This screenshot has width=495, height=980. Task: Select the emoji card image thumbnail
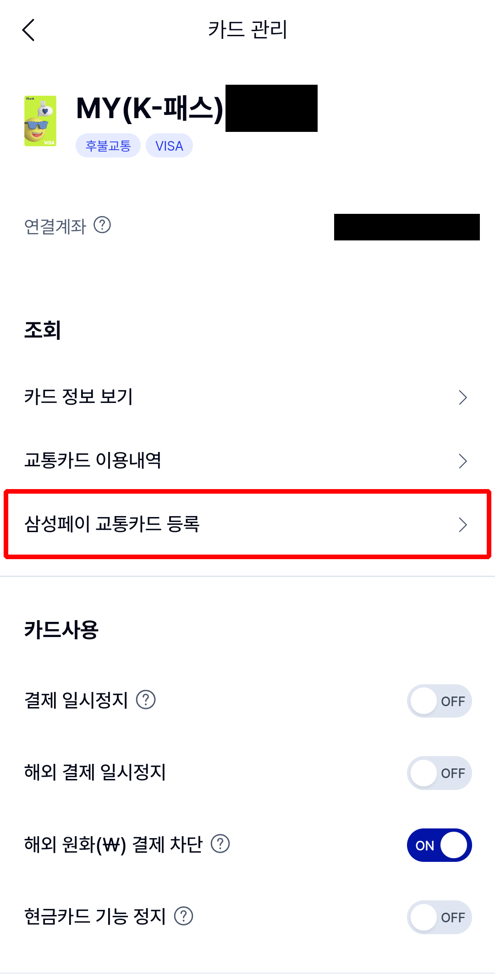pyautogui.click(x=40, y=122)
